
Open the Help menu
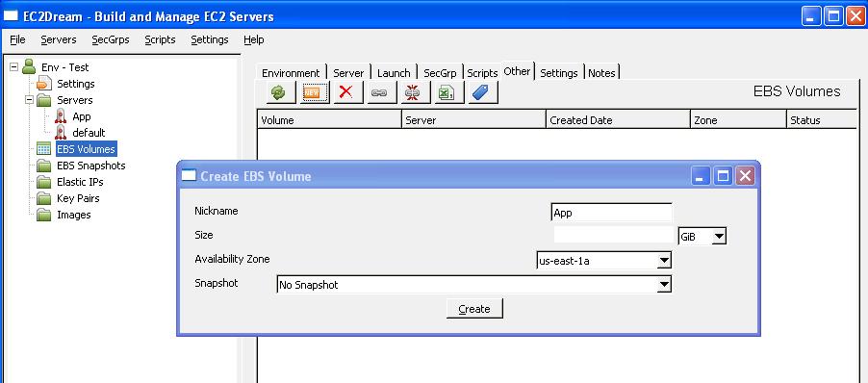coord(253,39)
